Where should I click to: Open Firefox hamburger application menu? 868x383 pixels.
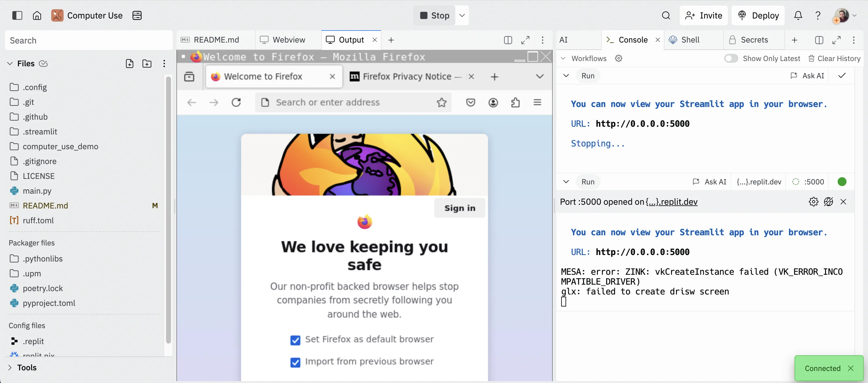pyautogui.click(x=537, y=102)
